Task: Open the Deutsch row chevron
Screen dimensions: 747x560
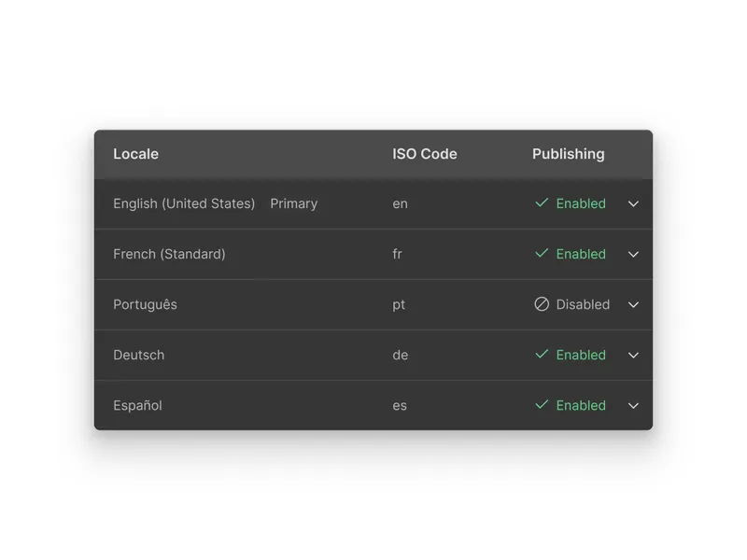Action: pos(633,355)
